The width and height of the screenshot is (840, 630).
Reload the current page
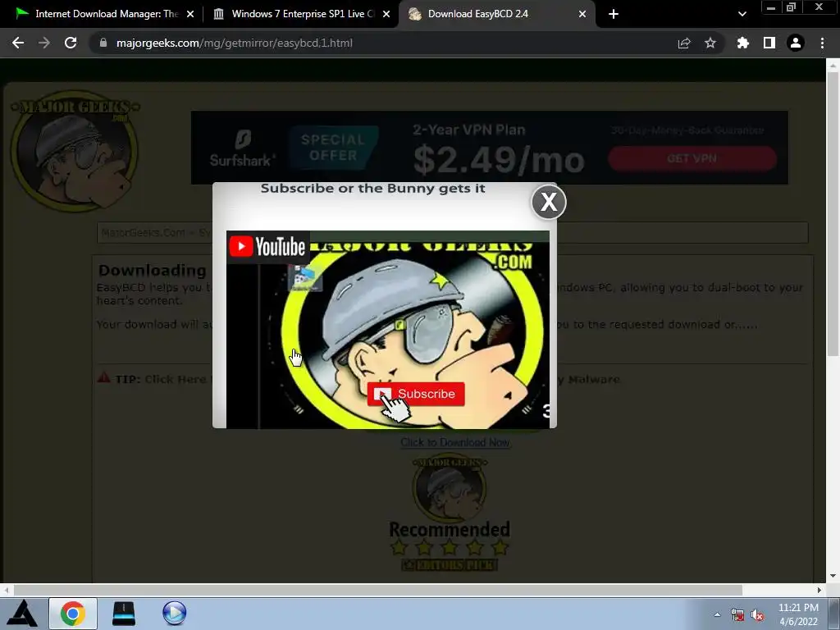tap(71, 43)
